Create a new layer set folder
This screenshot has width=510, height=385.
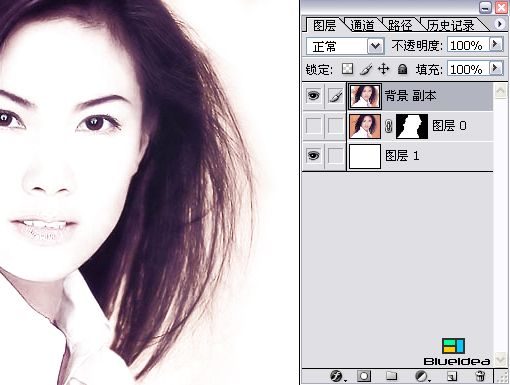(x=391, y=376)
